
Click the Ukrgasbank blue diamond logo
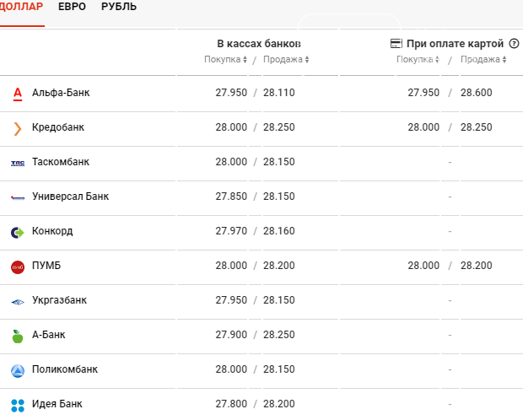click(x=18, y=302)
